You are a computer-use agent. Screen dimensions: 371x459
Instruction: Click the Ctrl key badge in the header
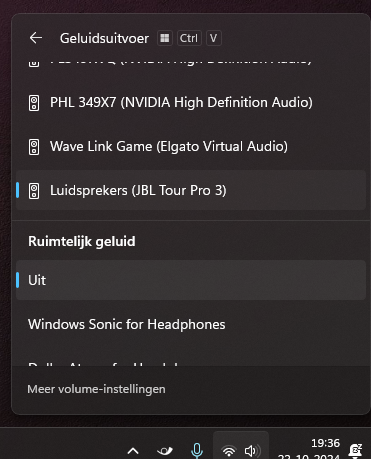tap(189, 38)
